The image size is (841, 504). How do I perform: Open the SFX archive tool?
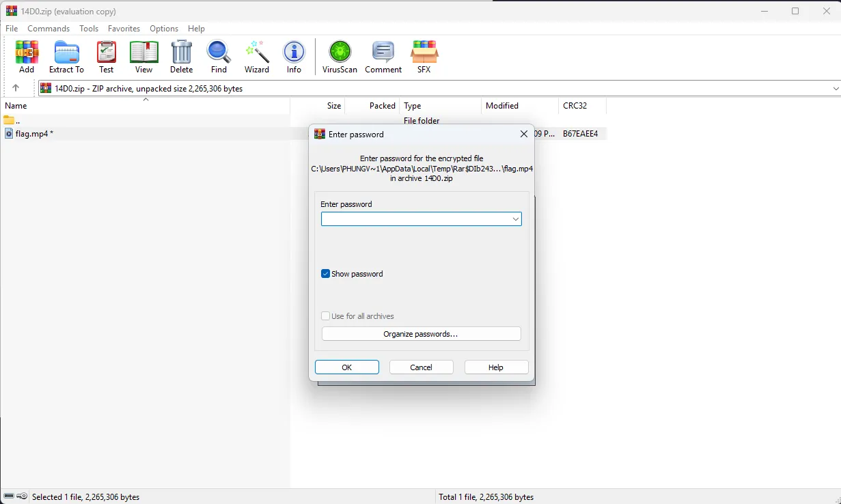(424, 56)
